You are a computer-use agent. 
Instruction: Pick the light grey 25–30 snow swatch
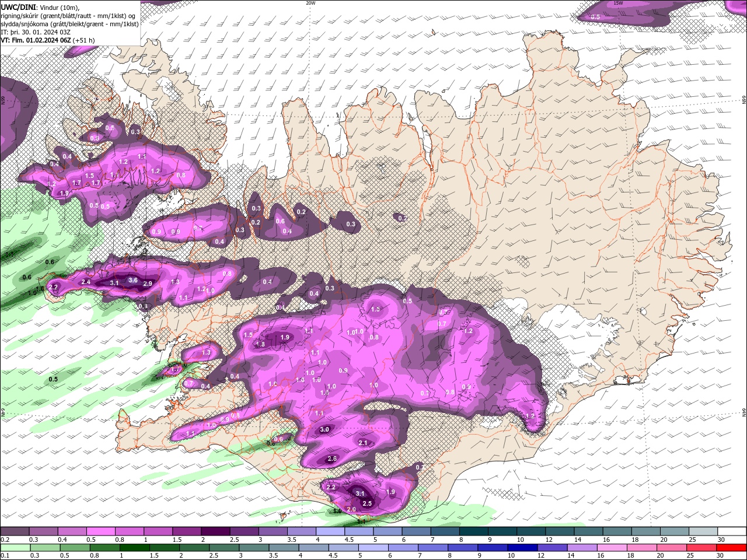pyautogui.click(x=703, y=532)
